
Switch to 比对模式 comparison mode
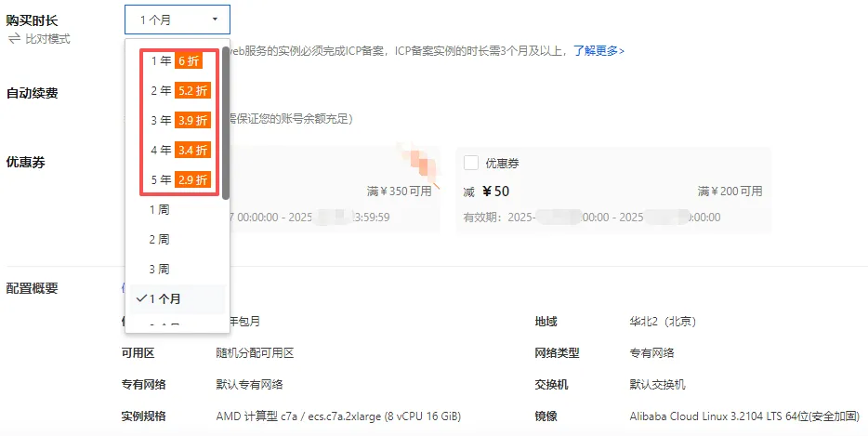[47, 39]
